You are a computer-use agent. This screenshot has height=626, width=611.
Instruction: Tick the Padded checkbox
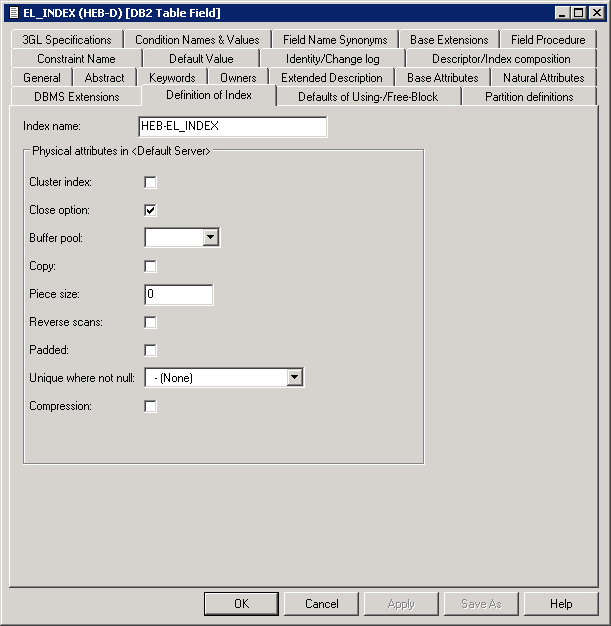pyautogui.click(x=151, y=351)
